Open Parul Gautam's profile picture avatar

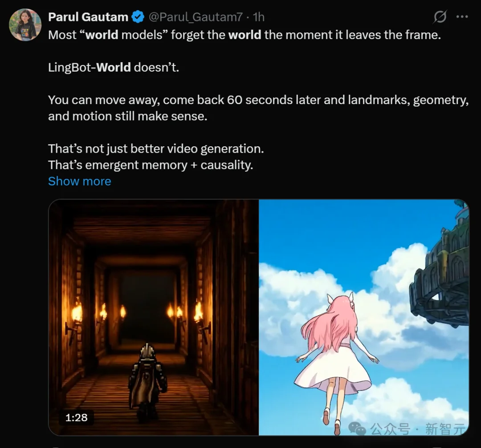tap(25, 24)
